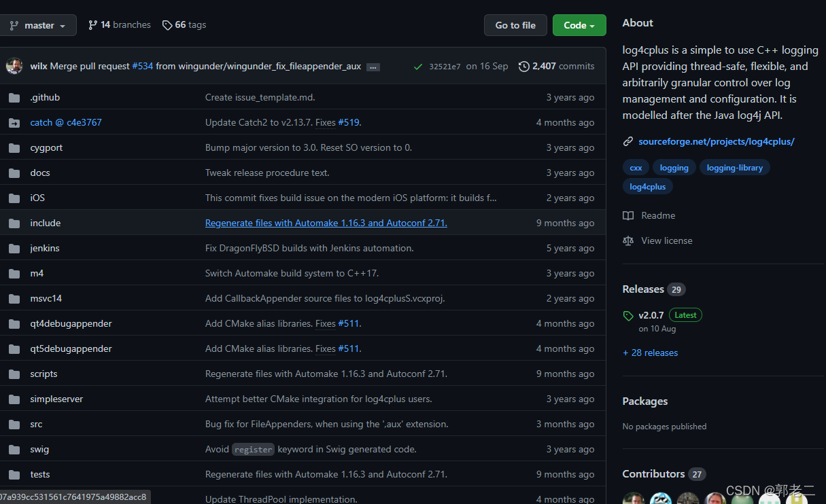The height and width of the screenshot is (504, 826).
Task: Open commit hash 32521e7
Action: coord(445,67)
